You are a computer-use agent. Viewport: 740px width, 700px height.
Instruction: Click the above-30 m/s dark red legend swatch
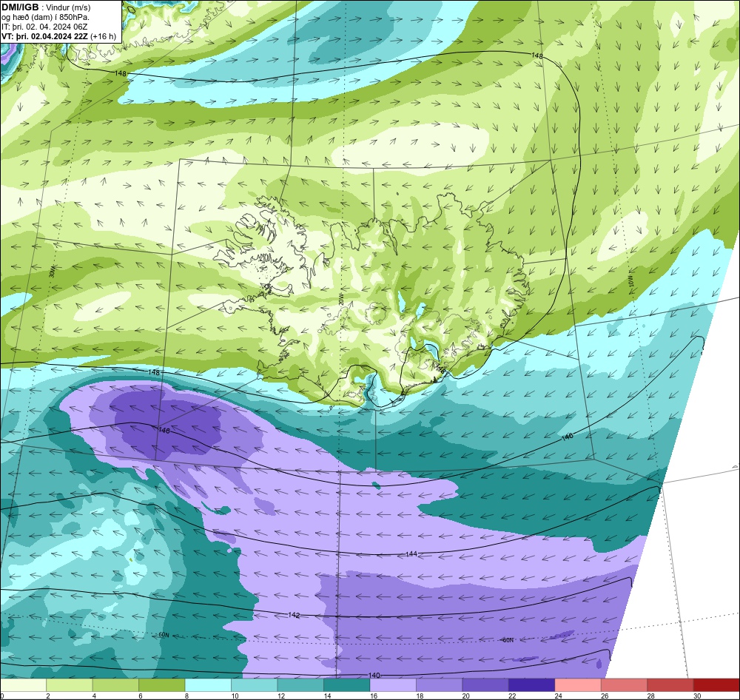[716, 685]
